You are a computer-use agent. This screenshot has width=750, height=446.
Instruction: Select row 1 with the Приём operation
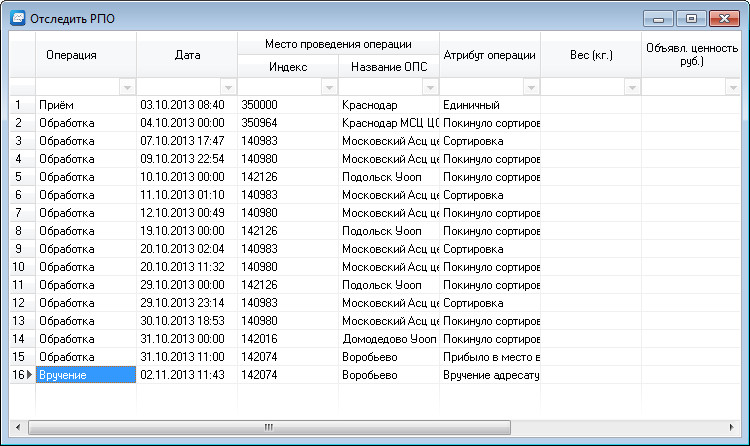[86, 105]
